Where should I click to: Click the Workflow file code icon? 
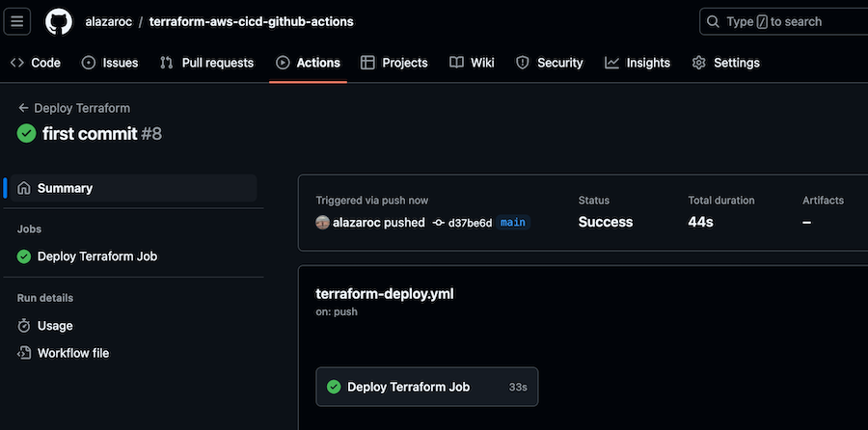[24, 353]
